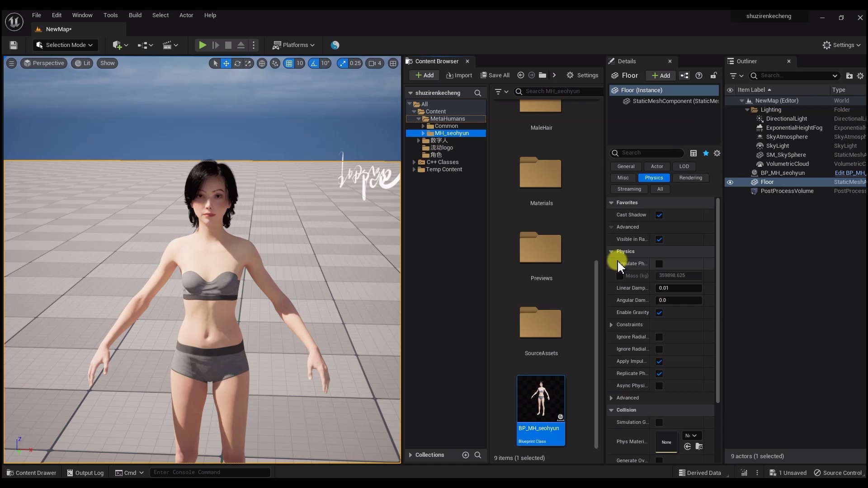Open the Selection Mode dropdown
868x488 pixels.
(66, 45)
